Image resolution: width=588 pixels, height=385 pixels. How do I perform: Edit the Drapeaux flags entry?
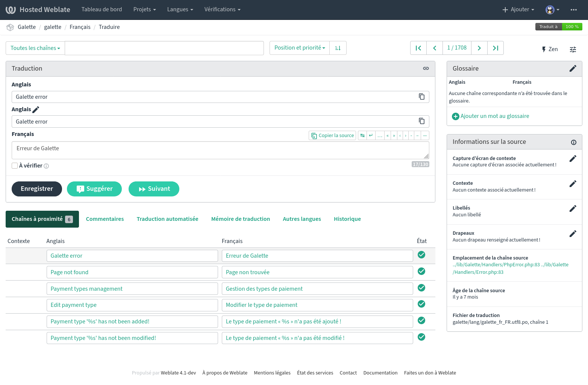[x=573, y=234]
